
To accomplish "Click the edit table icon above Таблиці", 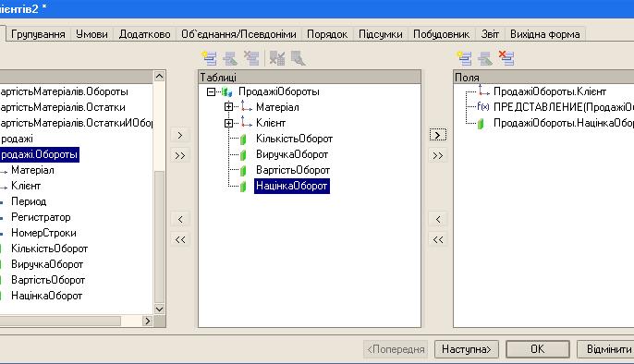I will (x=230, y=58).
